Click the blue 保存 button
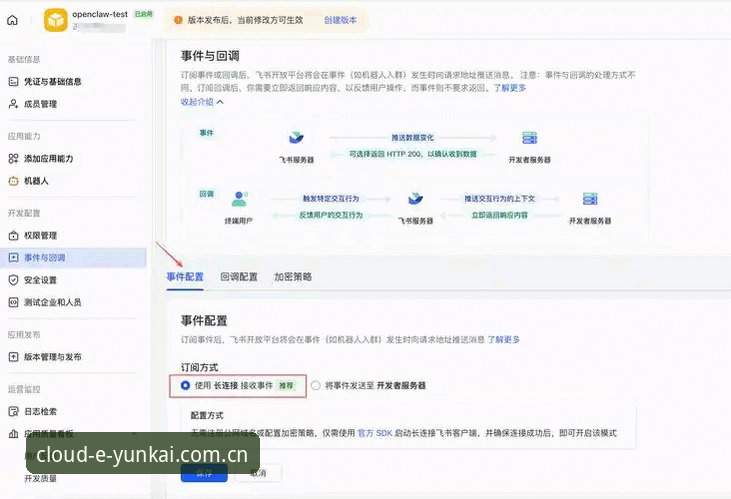 204,473
